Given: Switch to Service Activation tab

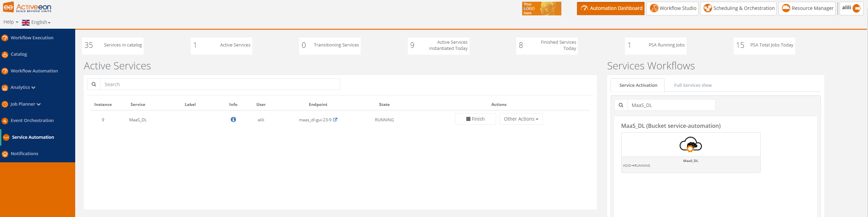Looking at the screenshot, I should (638, 85).
